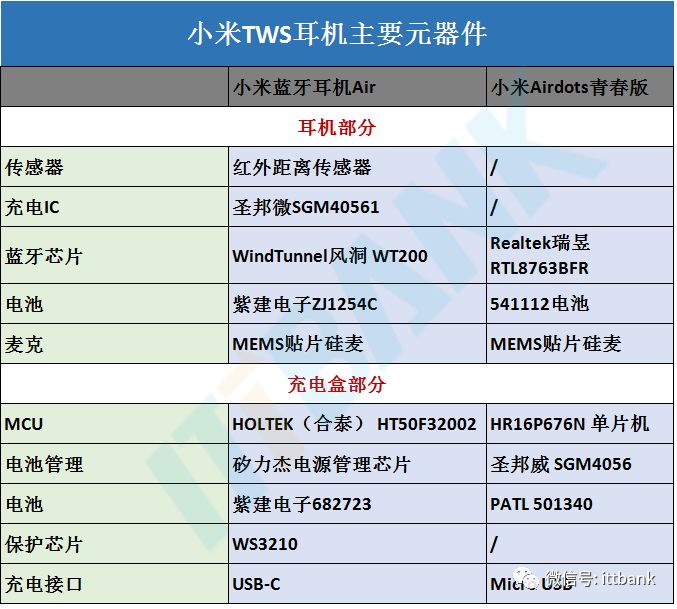Select MEMS贴片硅麦 in the Airdots column
Image resolution: width=677 pixels, height=609 pixels.
(x=579, y=344)
